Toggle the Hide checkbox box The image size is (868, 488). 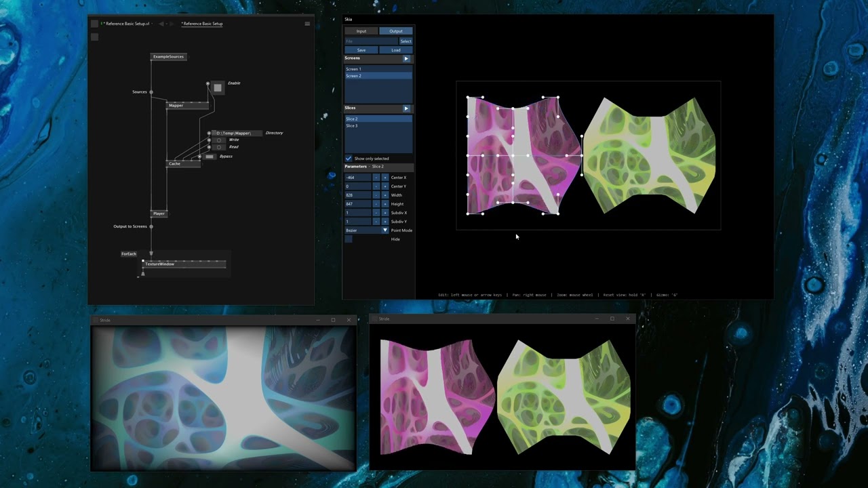tap(349, 239)
